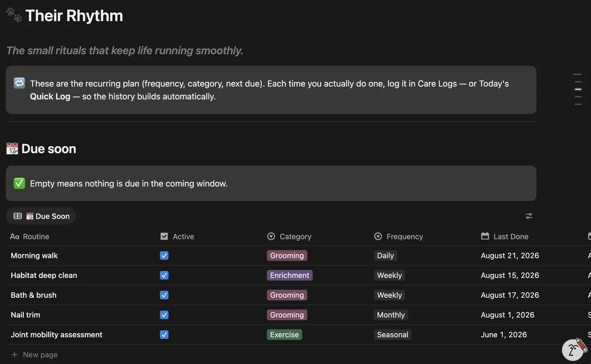Open Frequency dropdown showing Daily
This screenshot has width=591, height=364.
point(385,255)
